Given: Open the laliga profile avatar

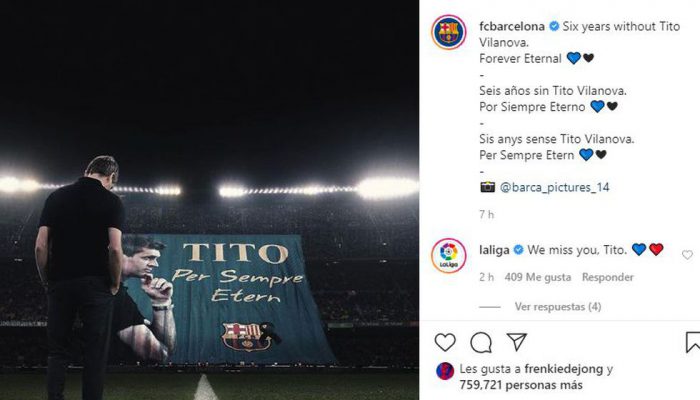Looking at the screenshot, I should (449, 255).
